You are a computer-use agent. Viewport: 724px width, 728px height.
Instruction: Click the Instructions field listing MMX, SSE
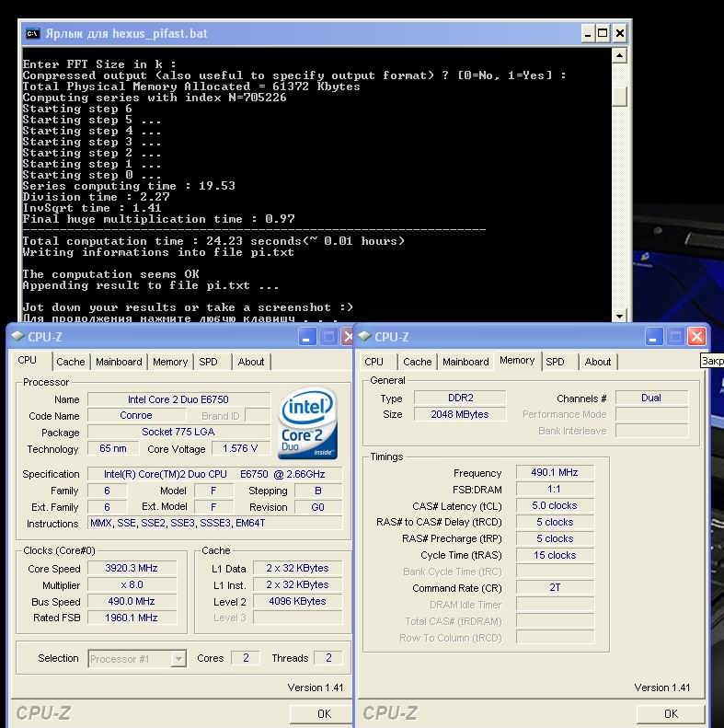pyautogui.click(x=215, y=524)
